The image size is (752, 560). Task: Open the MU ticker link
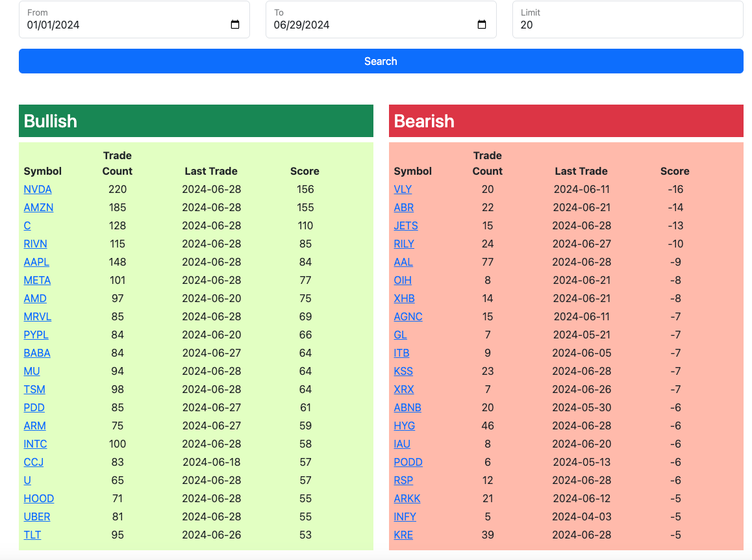[32, 372]
